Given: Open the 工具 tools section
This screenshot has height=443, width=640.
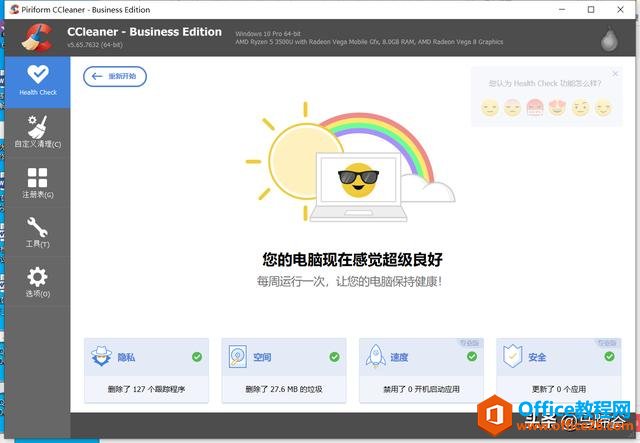Looking at the screenshot, I should pyautogui.click(x=37, y=232).
